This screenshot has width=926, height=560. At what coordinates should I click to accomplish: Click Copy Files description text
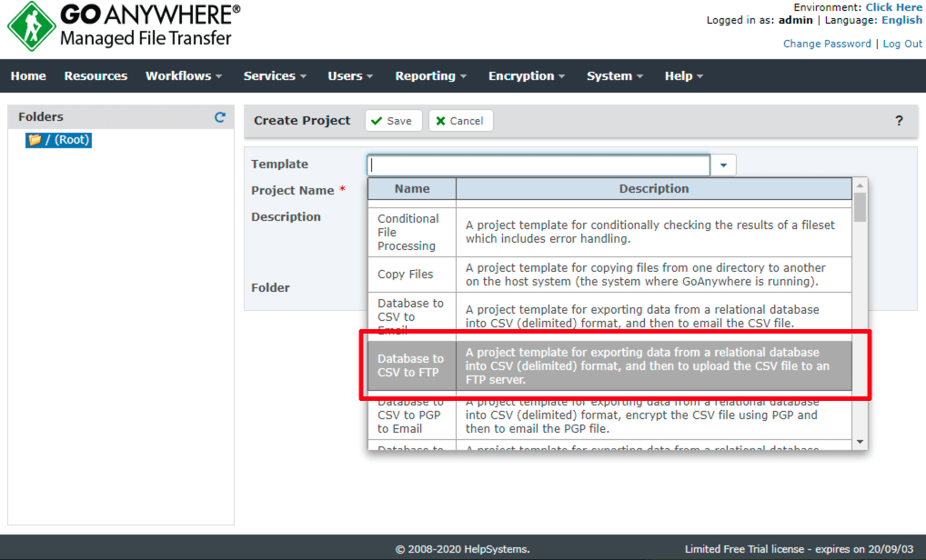[x=646, y=275]
